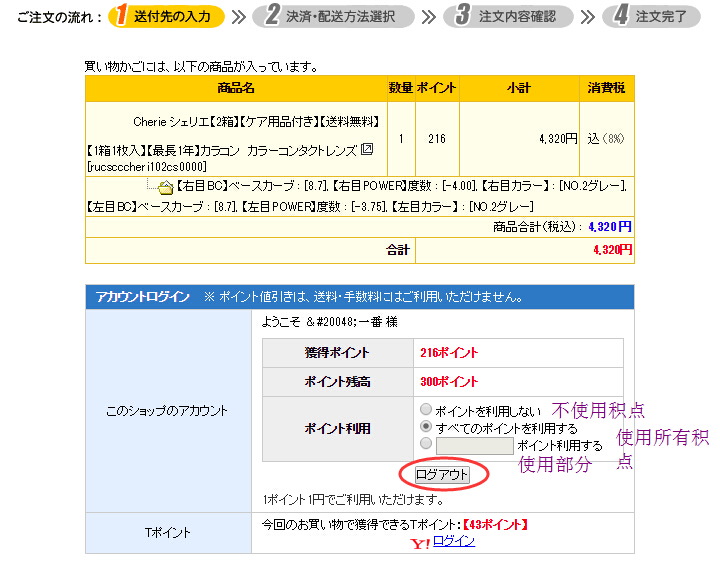The width and height of the screenshot is (720, 562).
Task: Open the ログイン link for T-Point
Action: 453,541
